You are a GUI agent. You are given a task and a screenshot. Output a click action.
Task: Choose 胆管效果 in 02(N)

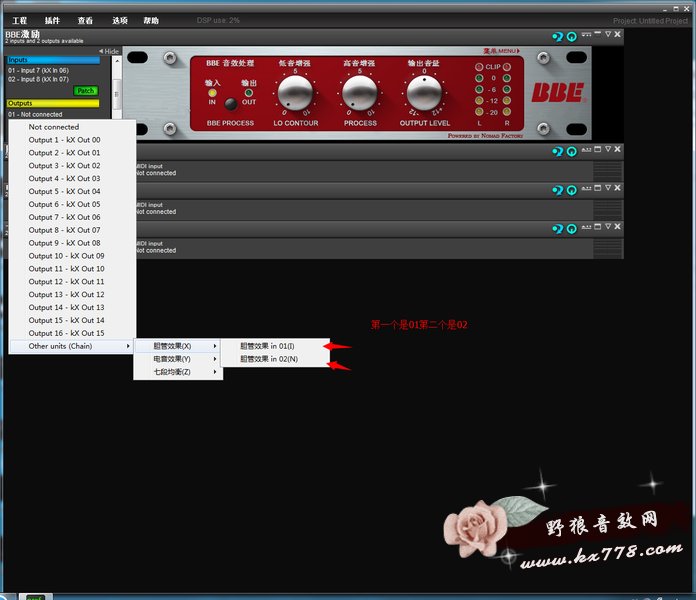coord(275,359)
